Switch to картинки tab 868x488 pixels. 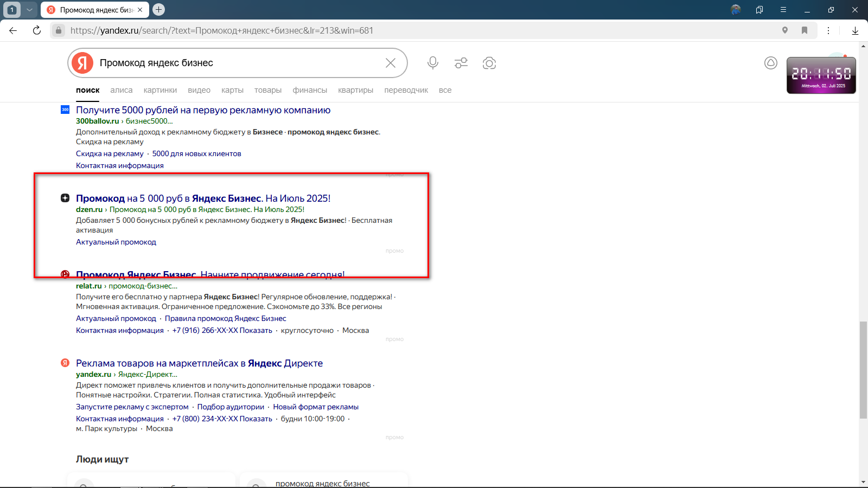tap(160, 90)
